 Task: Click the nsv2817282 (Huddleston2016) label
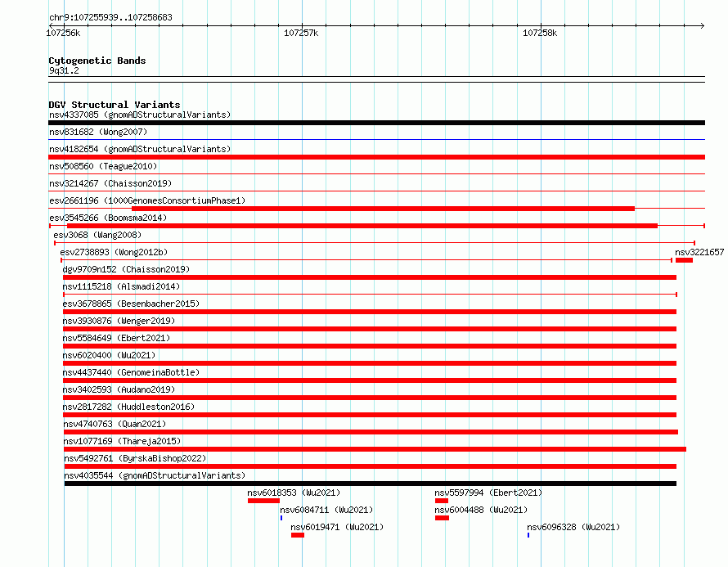[x=128, y=407]
